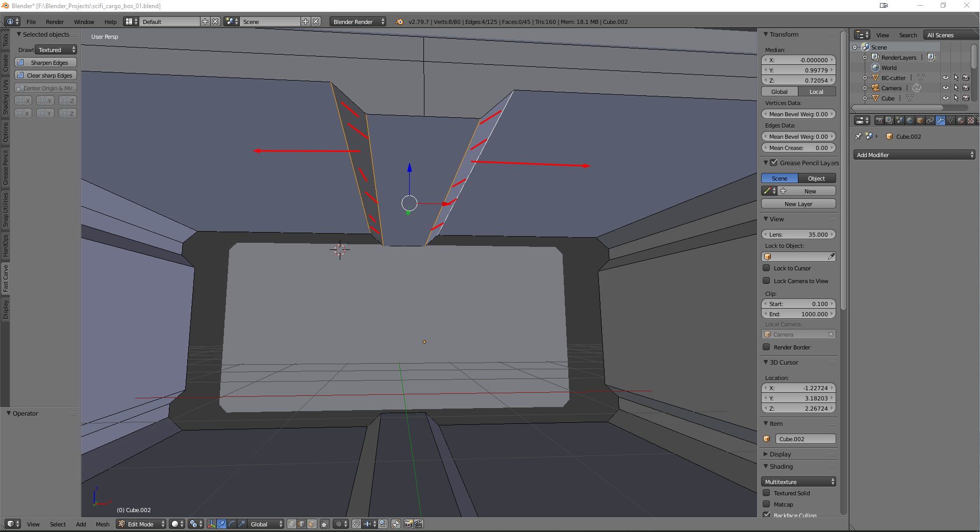Switch transform to Global button
This screenshot has width=980, height=532.
780,91
